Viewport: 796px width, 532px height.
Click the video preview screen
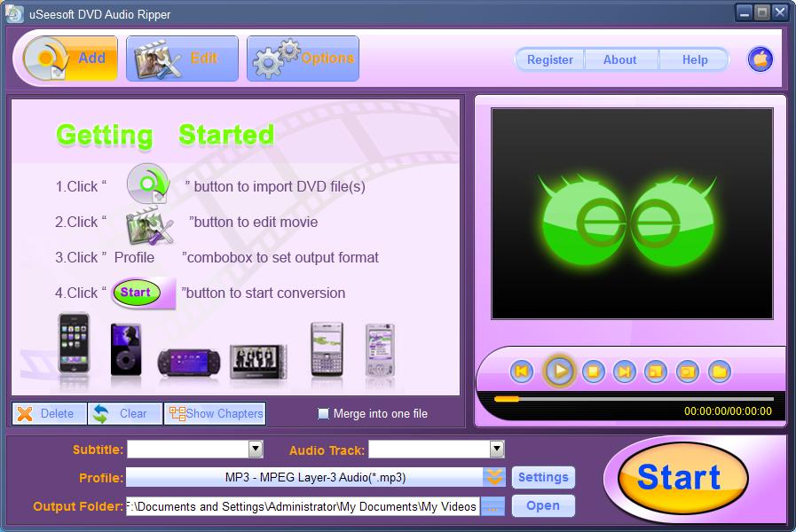pos(632,214)
